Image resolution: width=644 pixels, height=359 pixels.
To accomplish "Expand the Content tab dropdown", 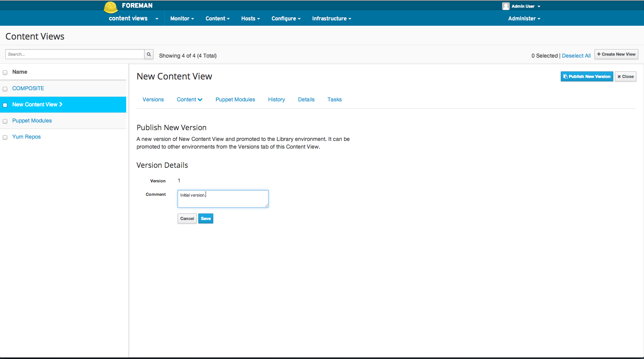I will (189, 99).
